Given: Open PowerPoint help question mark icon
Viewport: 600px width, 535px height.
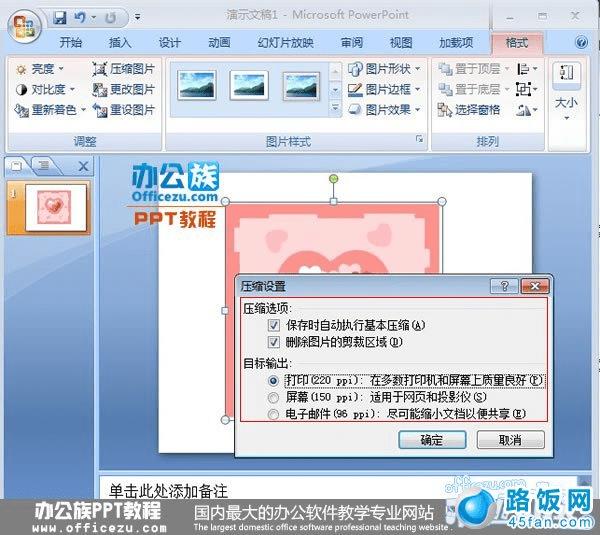Looking at the screenshot, I should 581,42.
